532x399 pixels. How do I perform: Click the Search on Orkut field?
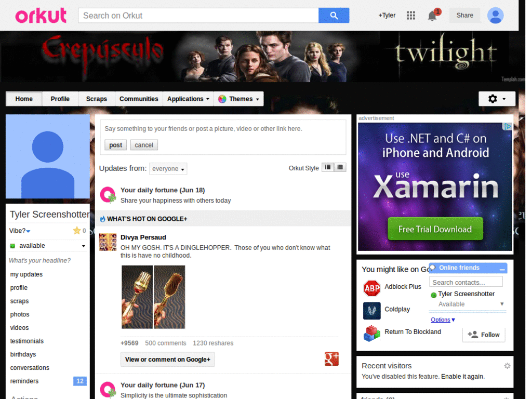(x=198, y=16)
